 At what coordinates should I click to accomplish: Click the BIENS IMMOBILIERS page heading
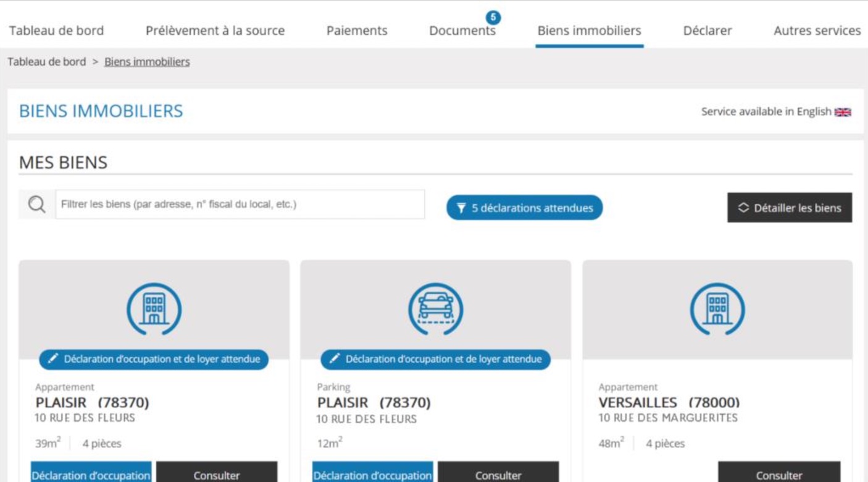pyautogui.click(x=101, y=111)
